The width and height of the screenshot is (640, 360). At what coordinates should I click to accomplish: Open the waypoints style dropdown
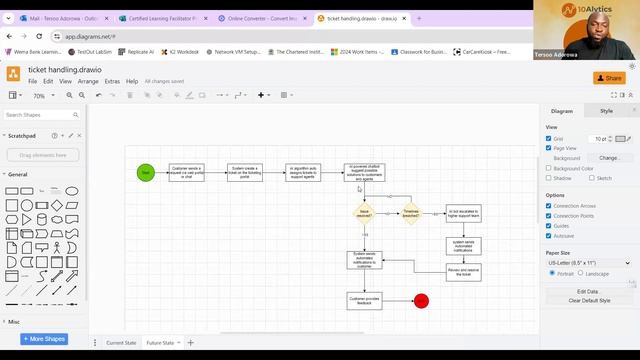point(241,95)
